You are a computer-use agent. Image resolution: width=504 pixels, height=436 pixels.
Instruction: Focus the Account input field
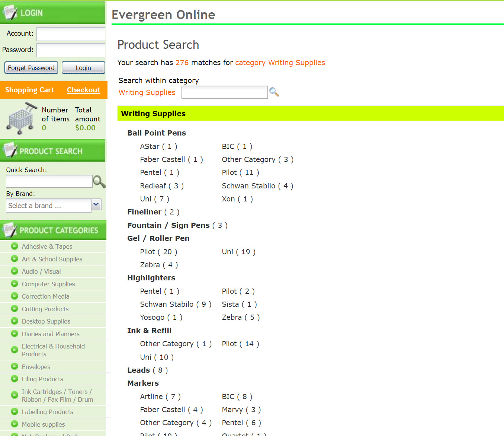pyautogui.click(x=71, y=34)
